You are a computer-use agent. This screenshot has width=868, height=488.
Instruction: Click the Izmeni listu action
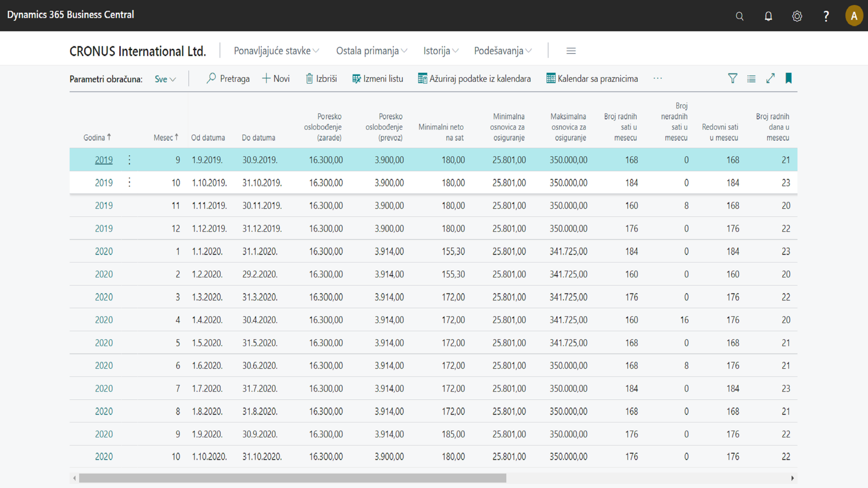pos(377,79)
